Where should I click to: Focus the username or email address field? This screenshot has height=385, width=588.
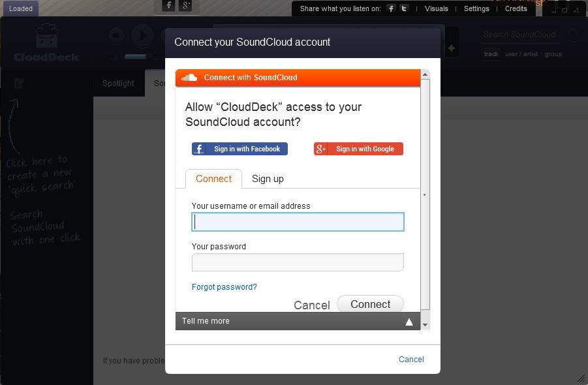(298, 222)
